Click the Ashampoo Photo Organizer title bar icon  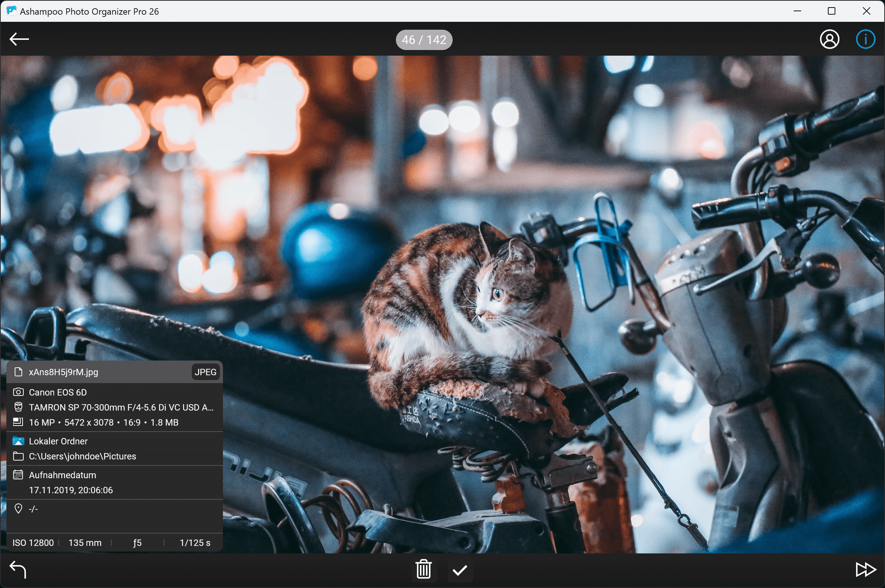pos(11,11)
